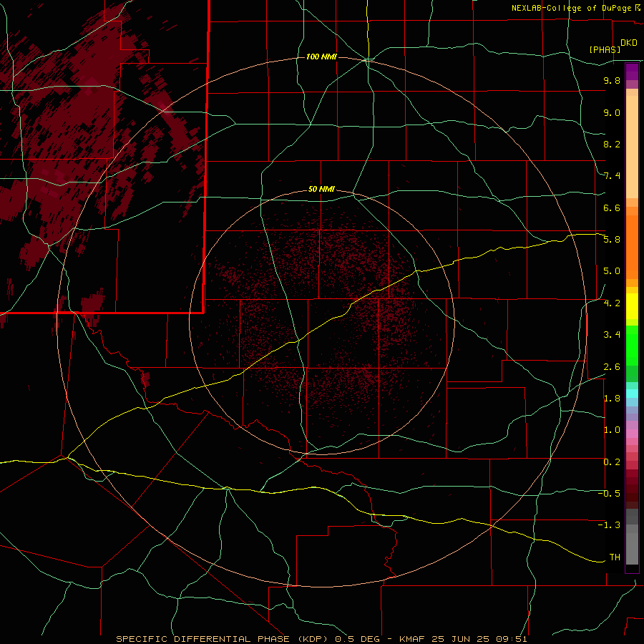This screenshot has width=644, height=644.
Task: Click the -1.3 scale value
Action: point(609,525)
